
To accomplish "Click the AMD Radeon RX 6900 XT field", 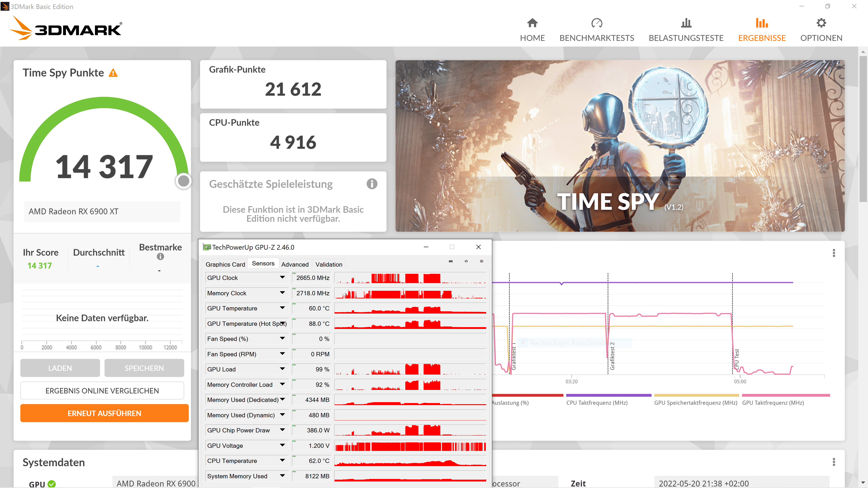I will pos(102,211).
